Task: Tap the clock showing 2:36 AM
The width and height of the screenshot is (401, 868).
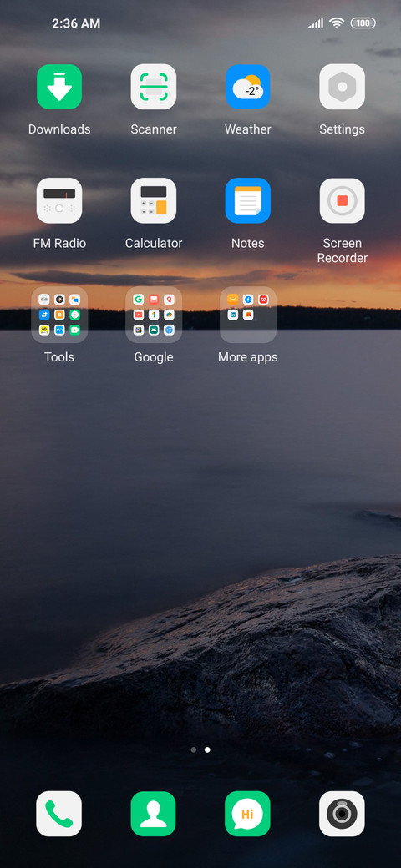Action: point(76,23)
